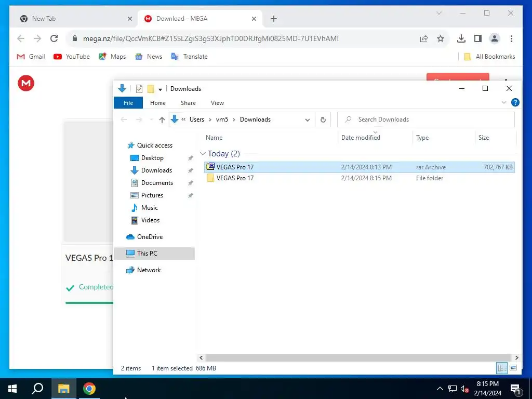Open Windows taskbar search
532x399 pixels.
[x=37, y=389]
